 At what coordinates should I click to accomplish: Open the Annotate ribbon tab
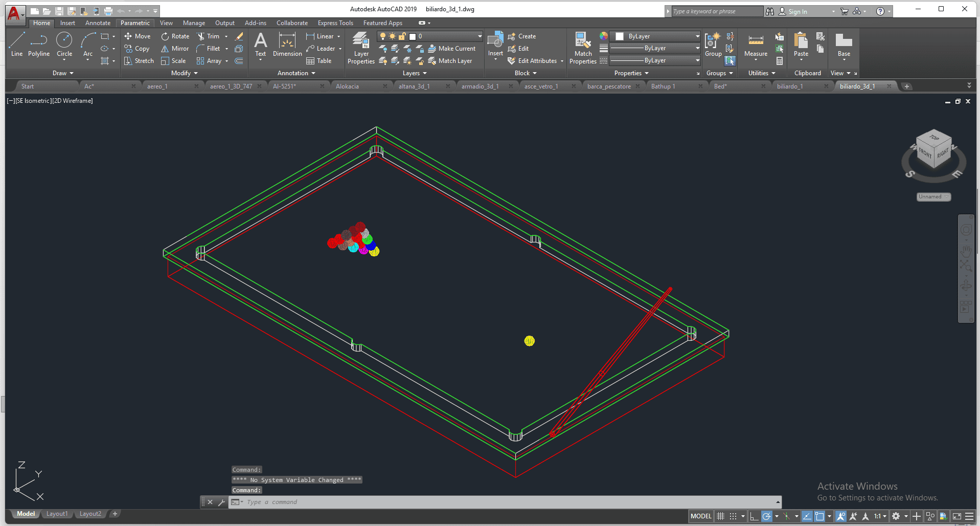point(98,23)
